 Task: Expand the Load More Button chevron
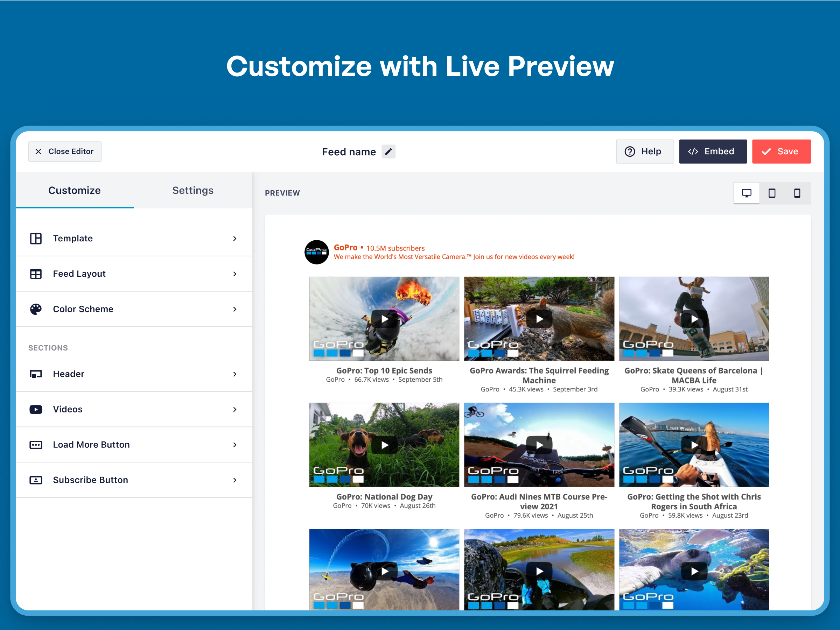(235, 444)
